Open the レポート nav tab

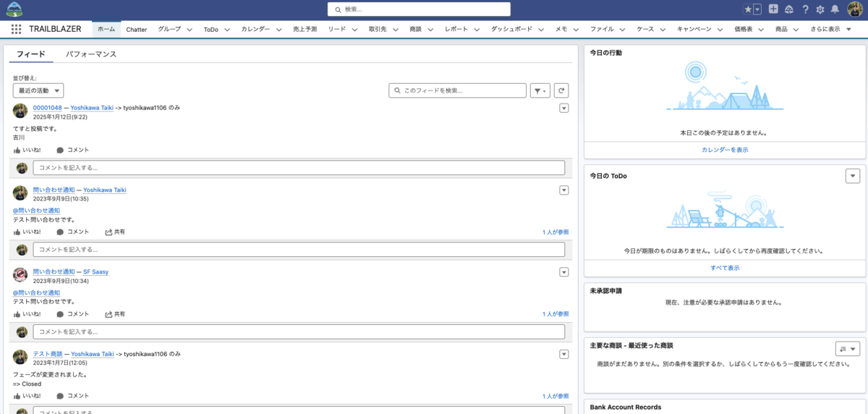tap(456, 30)
